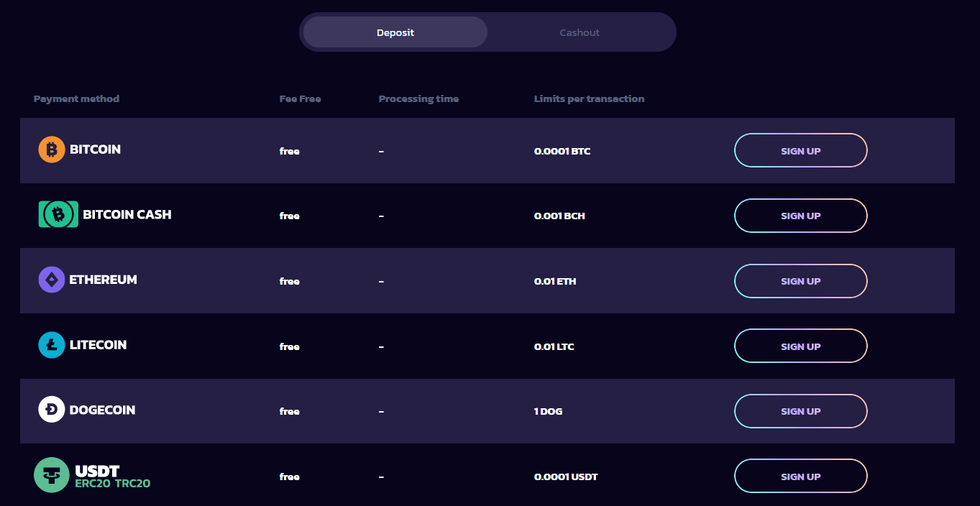Viewport: 980px width, 506px height.
Task: Click the 1 DOG limit value
Action: click(x=548, y=411)
